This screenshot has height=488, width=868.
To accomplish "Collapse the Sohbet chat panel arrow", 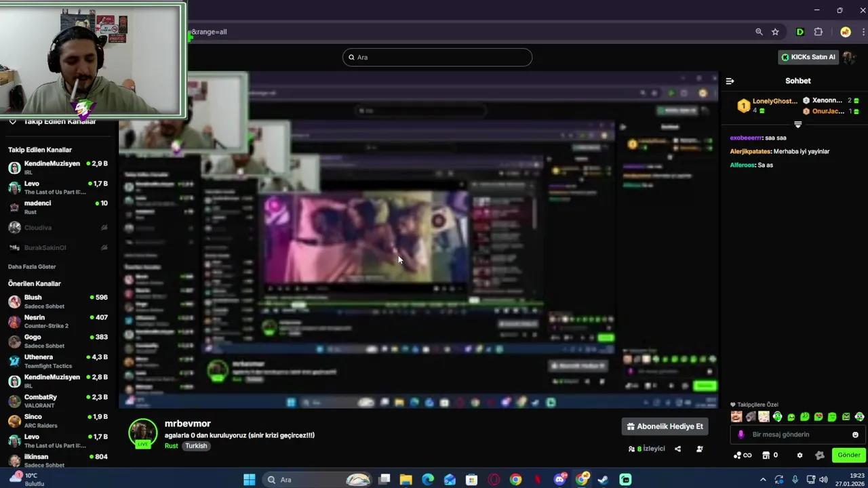I will point(730,81).
